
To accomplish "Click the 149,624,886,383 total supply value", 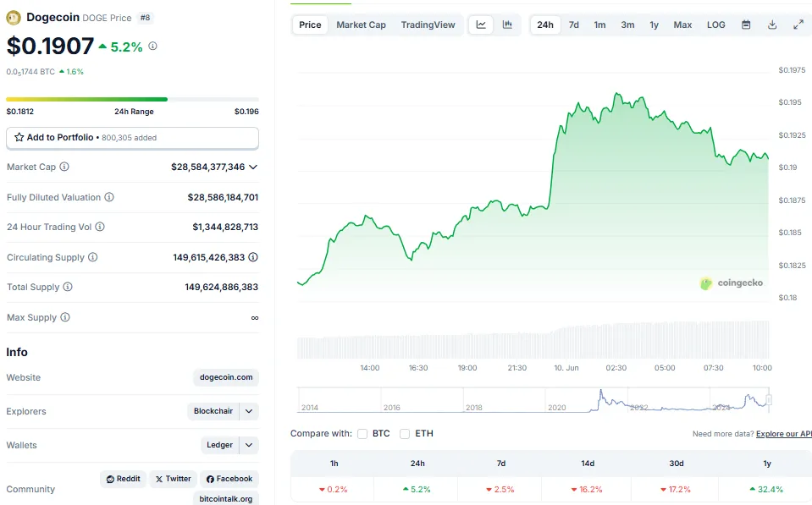I will click(x=222, y=287).
